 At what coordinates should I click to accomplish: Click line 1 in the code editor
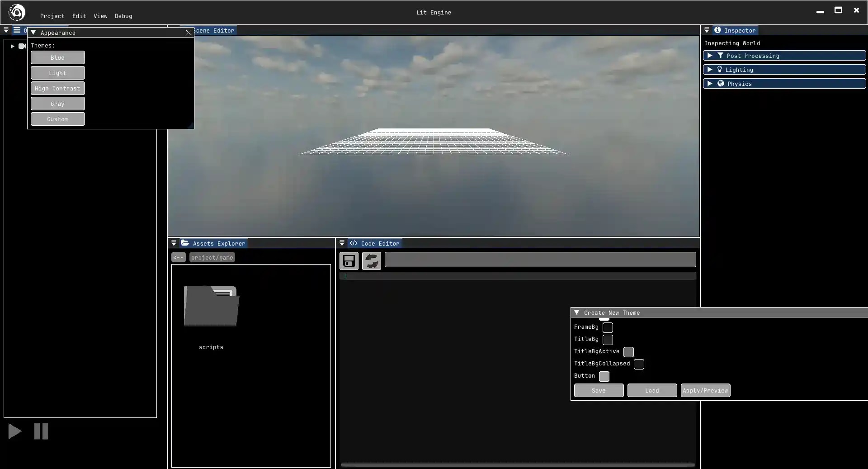point(518,276)
